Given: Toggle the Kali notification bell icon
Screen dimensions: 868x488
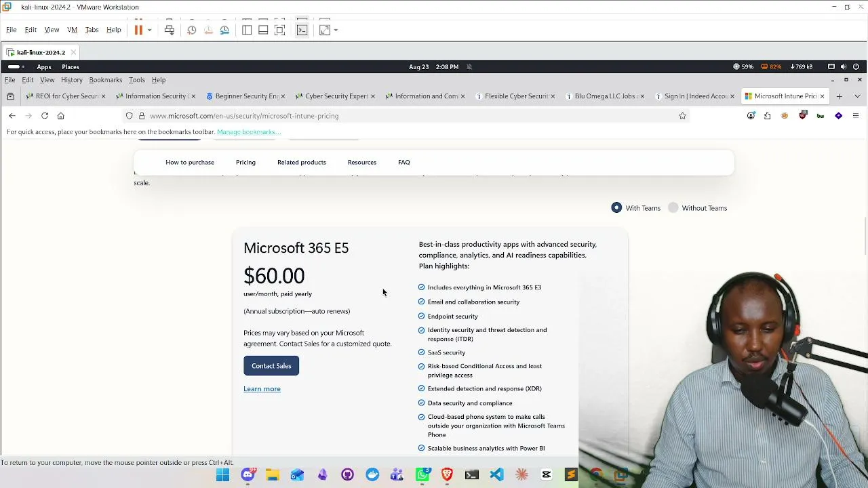Looking at the screenshot, I should [x=469, y=66].
